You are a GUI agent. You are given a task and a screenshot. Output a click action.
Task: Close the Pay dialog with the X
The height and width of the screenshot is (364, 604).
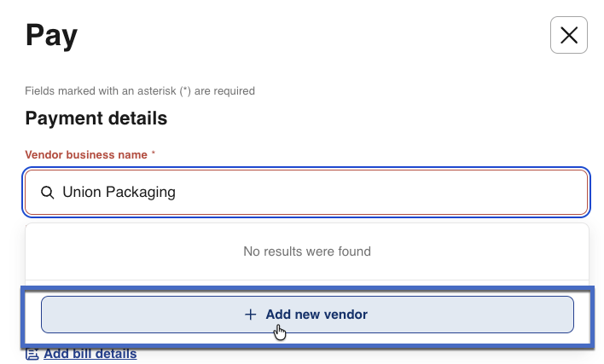tap(569, 35)
